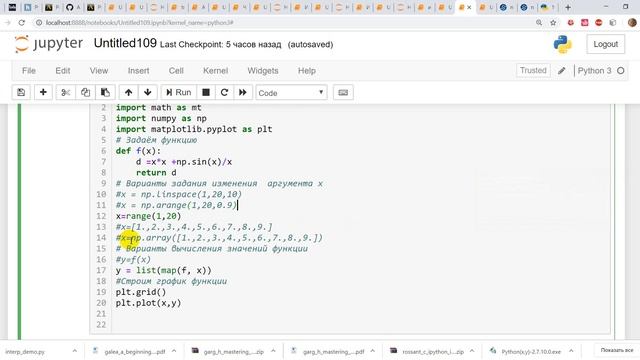
Task: Cut selected cells with the scissors icon
Action: (65, 93)
